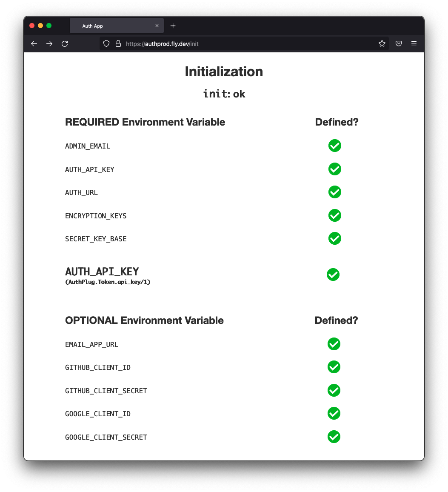Click the ENCRYPTION_KEYS green checkmark

point(335,215)
